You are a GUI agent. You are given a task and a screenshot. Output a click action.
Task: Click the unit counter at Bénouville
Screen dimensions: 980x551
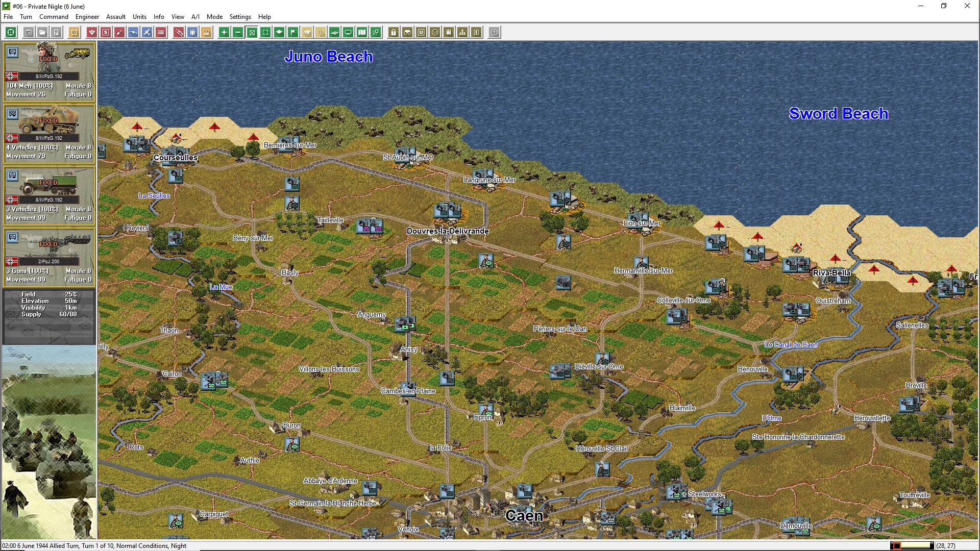coord(793,374)
